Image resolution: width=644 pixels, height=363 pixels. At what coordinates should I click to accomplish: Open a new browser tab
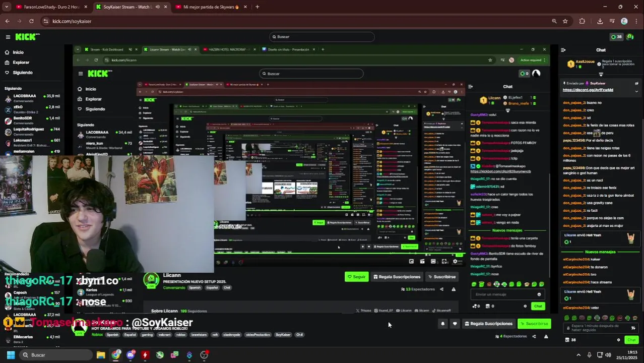click(x=257, y=7)
